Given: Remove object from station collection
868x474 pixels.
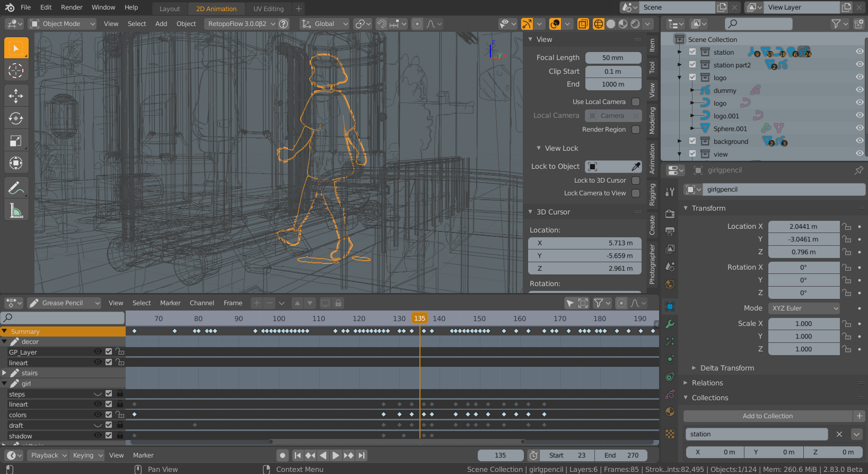Looking at the screenshot, I should 839,434.
